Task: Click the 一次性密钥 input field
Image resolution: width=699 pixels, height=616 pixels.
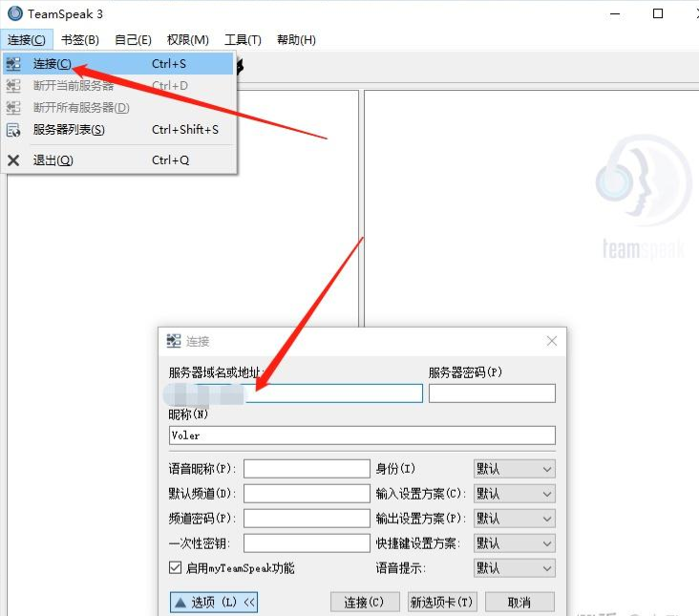Action: (307, 543)
